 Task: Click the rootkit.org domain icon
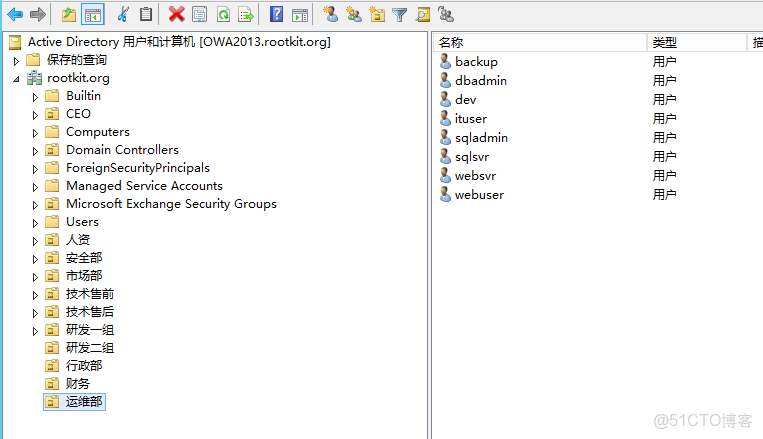[x=35, y=78]
